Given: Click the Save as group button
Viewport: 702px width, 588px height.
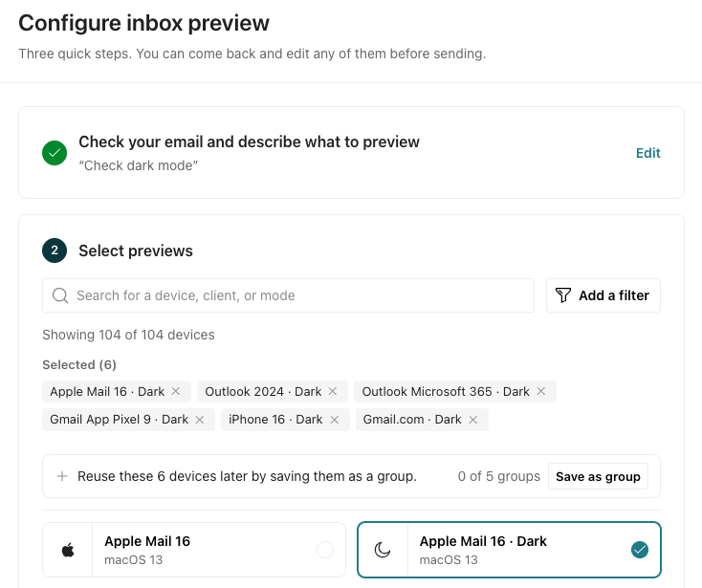Looking at the screenshot, I should (x=598, y=476).
